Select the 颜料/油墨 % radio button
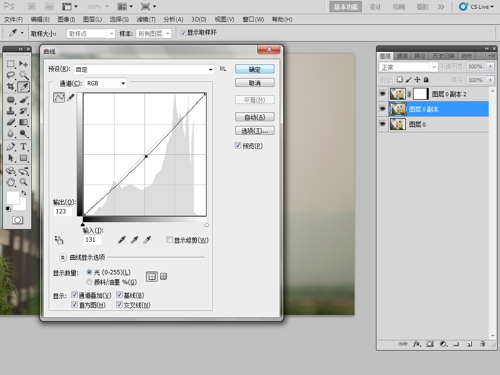Image resolution: width=500 pixels, height=375 pixels. click(89, 282)
